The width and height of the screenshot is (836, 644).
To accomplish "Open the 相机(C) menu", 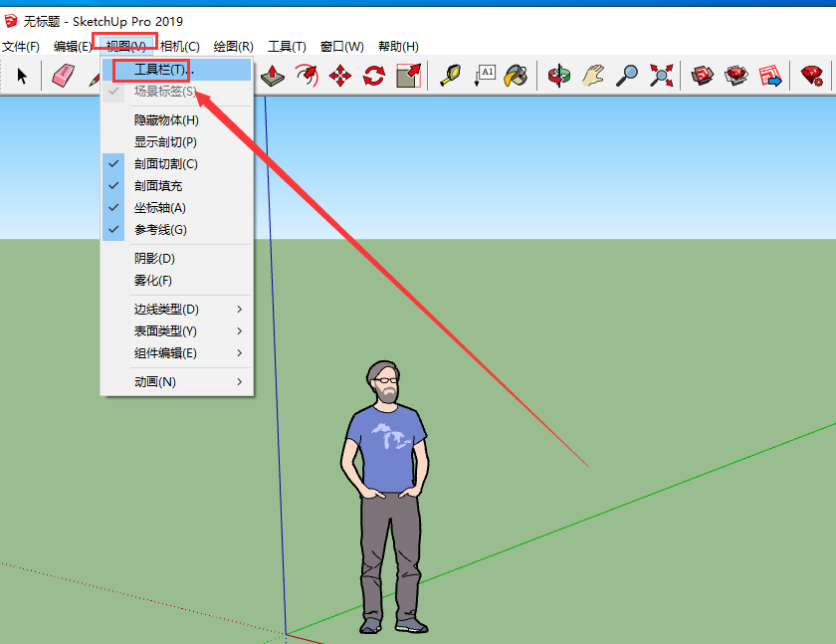I will point(180,47).
